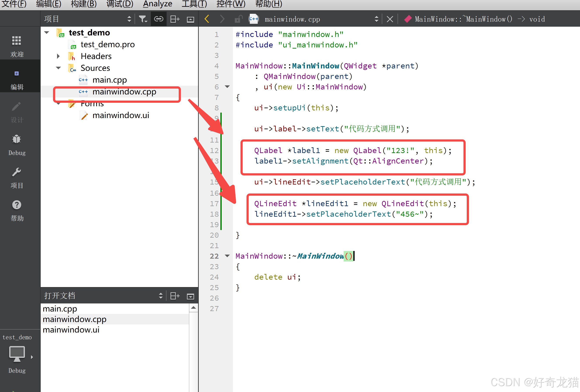Click the setAlignment call in code
Screen dimensions: 580x392
click(x=320, y=161)
